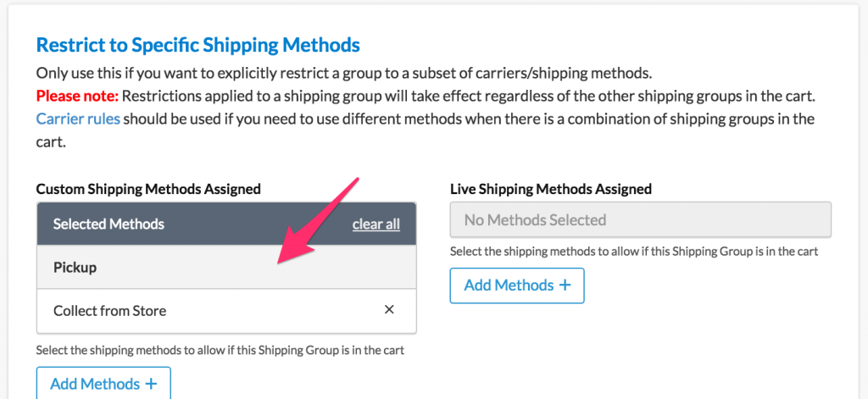Open the Carrier rules link
The width and height of the screenshot is (868, 399).
[x=78, y=118]
